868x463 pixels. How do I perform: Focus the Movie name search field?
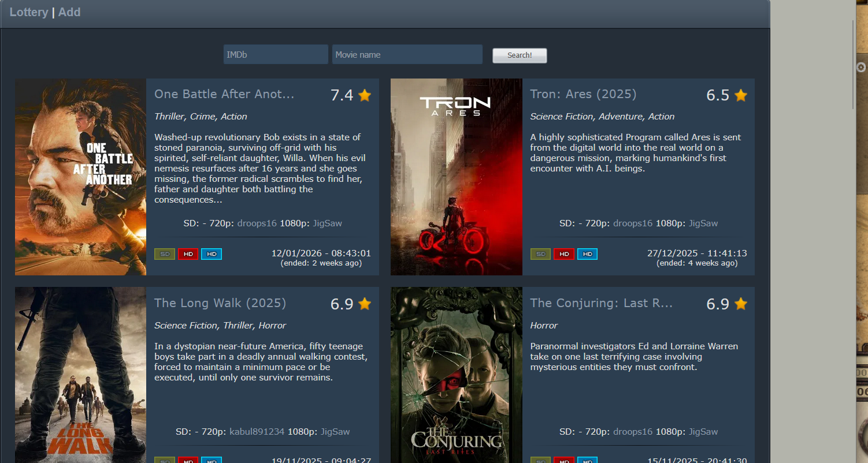click(x=407, y=55)
